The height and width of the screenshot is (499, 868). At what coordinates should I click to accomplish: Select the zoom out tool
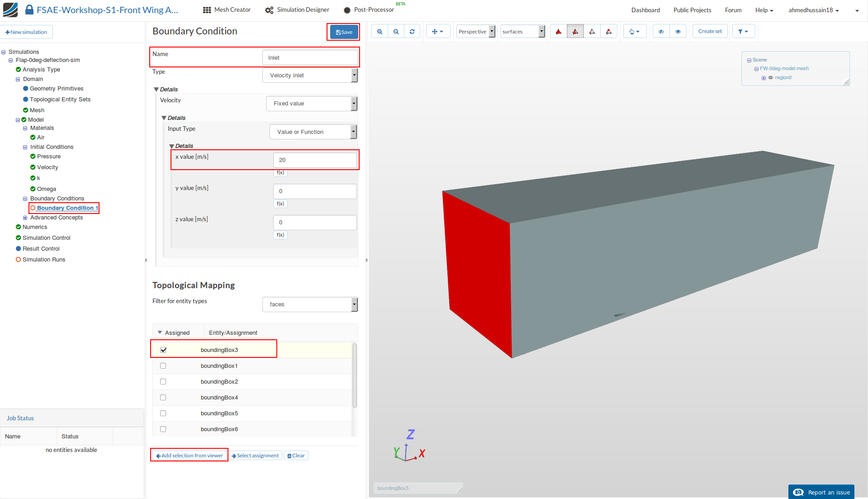tap(396, 31)
